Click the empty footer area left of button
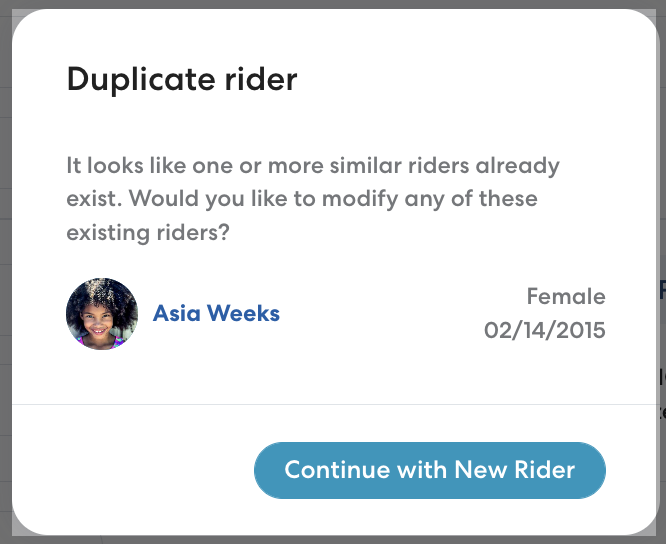This screenshot has width=666, height=544. (x=130, y=470)
